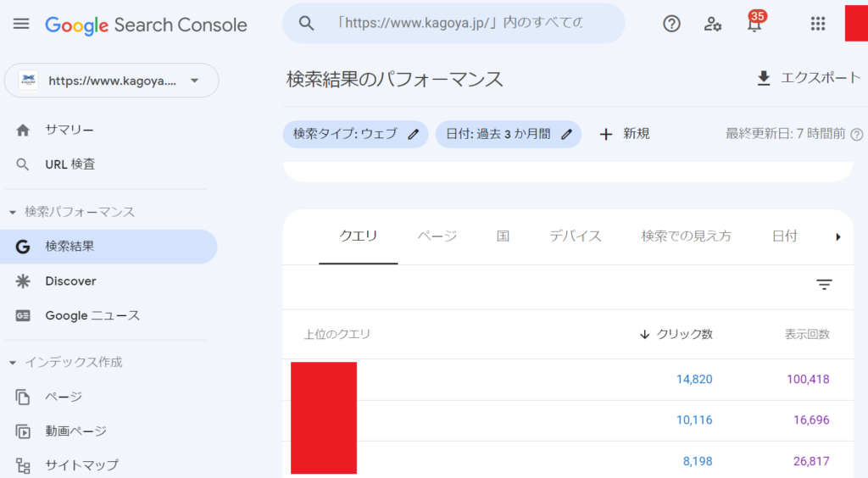The height and width of the screenshot is (478, 868).
Task: Open notifications bell with 35 badge
Action: 755,22
